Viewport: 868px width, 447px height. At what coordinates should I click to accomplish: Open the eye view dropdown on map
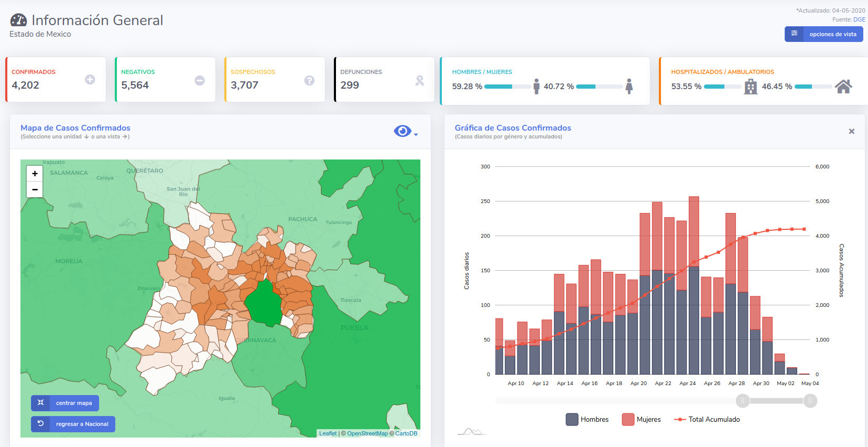tap(405, 131)
